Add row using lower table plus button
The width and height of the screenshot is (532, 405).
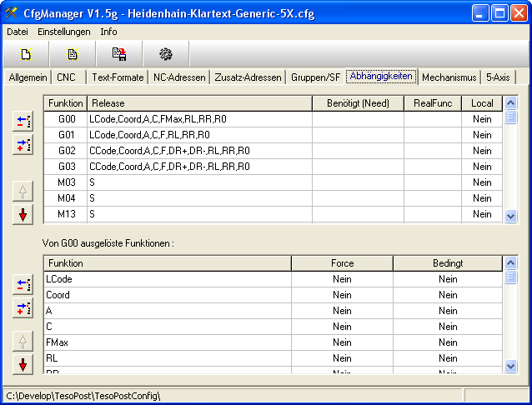pos(23,309)
